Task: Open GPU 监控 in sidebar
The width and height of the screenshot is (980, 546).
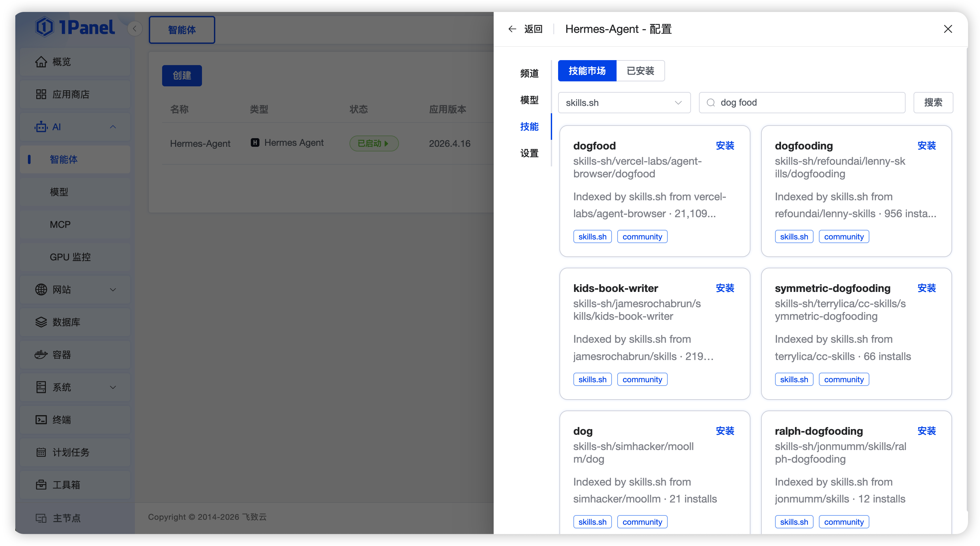Action: tap(75, 257)
